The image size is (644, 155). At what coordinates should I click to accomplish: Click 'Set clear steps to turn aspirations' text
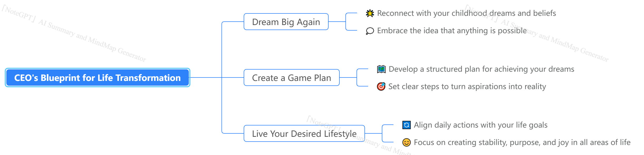click(467, 86)
